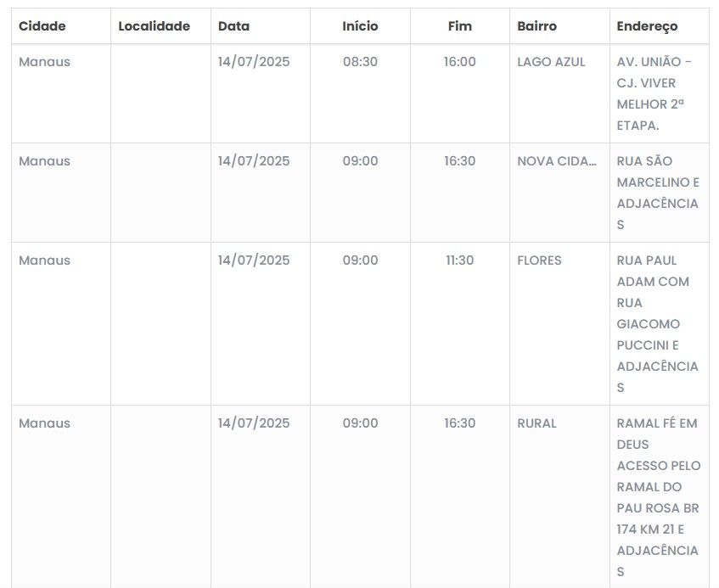
Task: Select the RUA SÃO MARCELINO address cell
Action: [x=658, y=193]
